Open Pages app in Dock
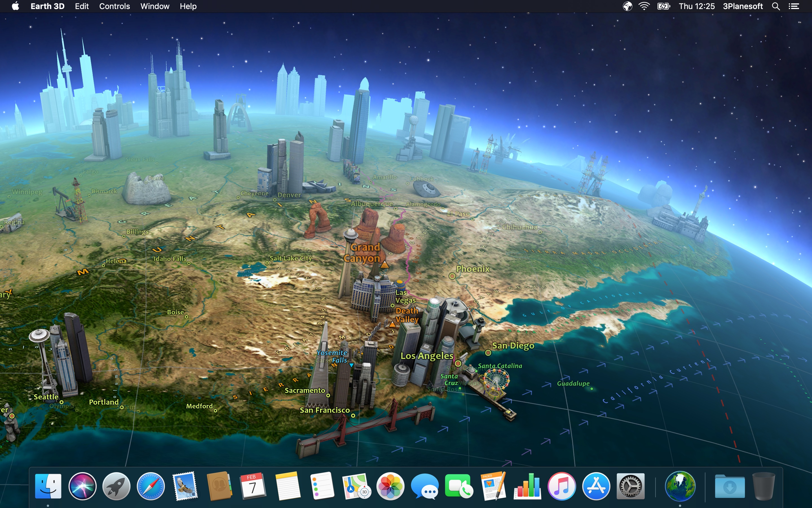812x508 pixels. point(493,486)
